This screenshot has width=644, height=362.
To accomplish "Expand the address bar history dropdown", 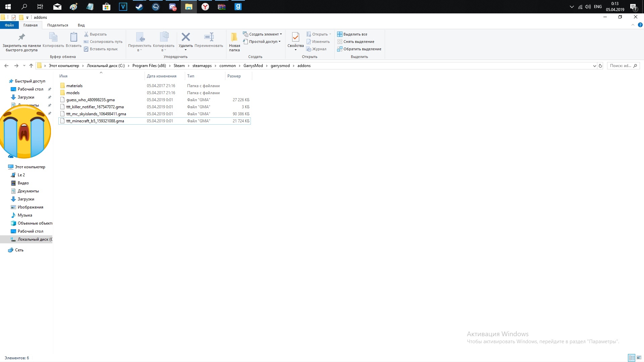I will pyautogui.click(x=594, y=66).
